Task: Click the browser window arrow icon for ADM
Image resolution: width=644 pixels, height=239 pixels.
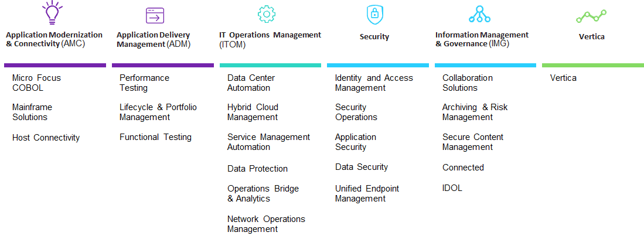Action: coord(155,16)
